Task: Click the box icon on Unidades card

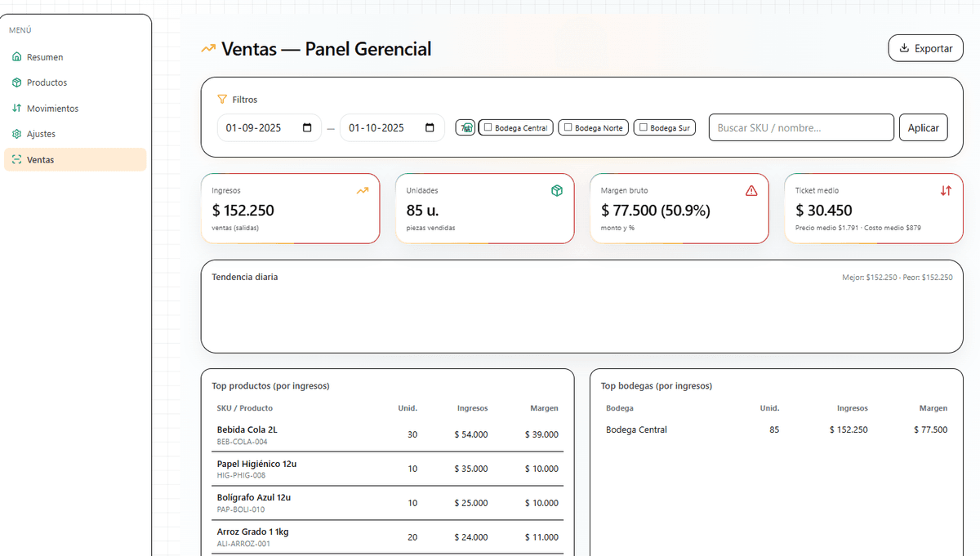Action: (x=557, y=190)
